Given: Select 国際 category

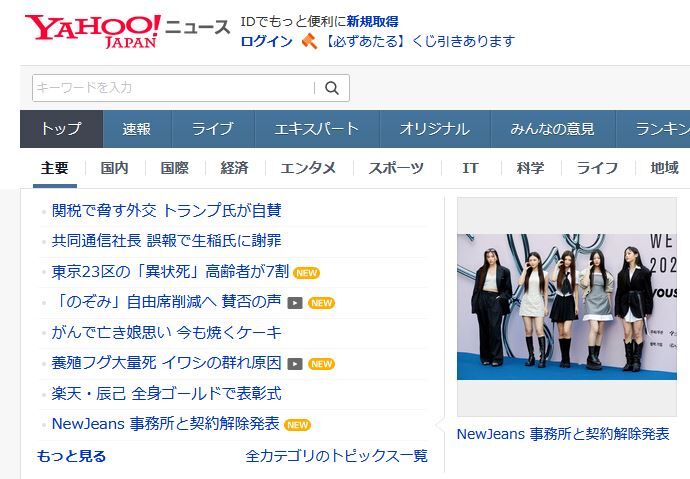Looking at the screenshot, I should click(x=175, y=168).
